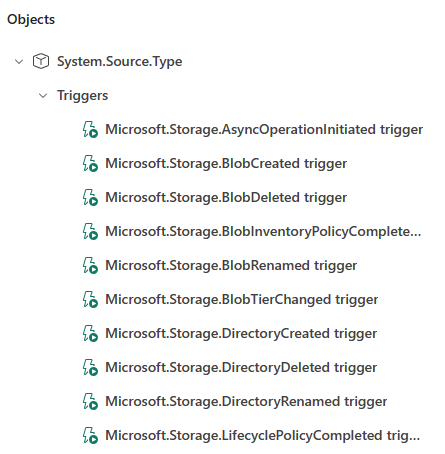Collapse the System.Source.Type node chevron
The width and height of the screenshot is (445, 454).
click(19, 62)
